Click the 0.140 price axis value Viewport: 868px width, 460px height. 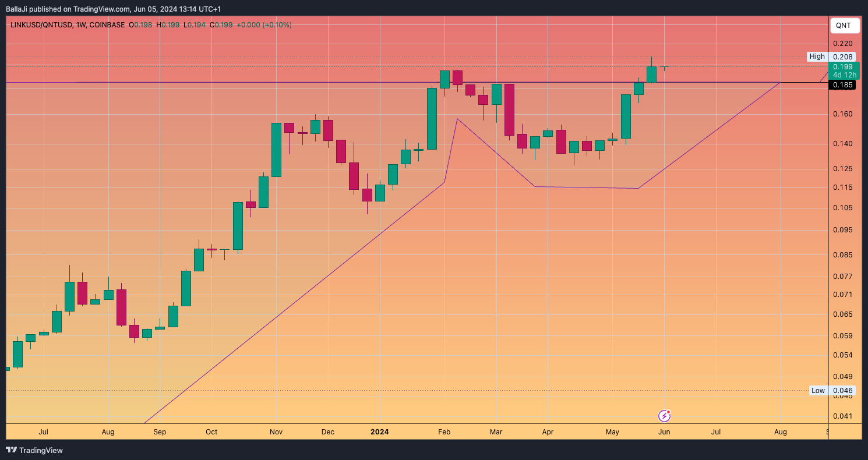pos(843,144)
